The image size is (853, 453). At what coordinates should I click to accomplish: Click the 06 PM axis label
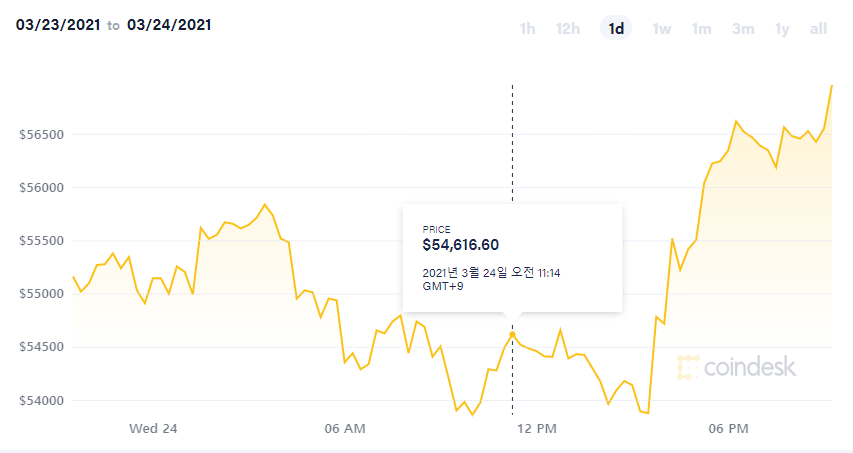point(728,429)
